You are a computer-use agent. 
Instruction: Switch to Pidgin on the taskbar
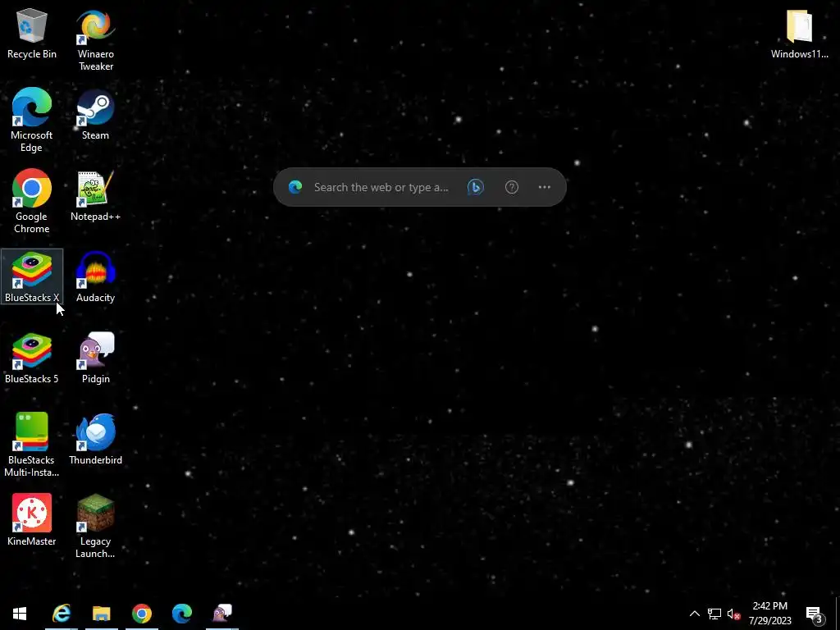[222, 613]
